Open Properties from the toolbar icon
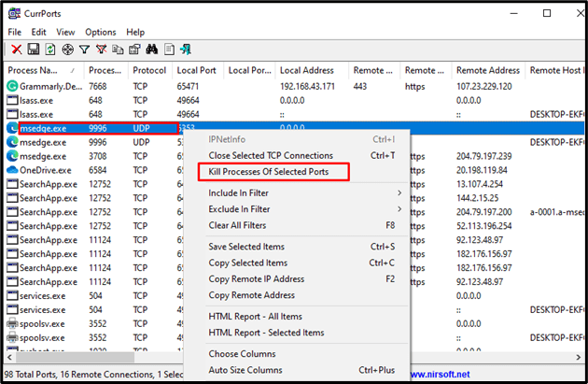This screenshot has height=384, width=588. coord(134,50)
